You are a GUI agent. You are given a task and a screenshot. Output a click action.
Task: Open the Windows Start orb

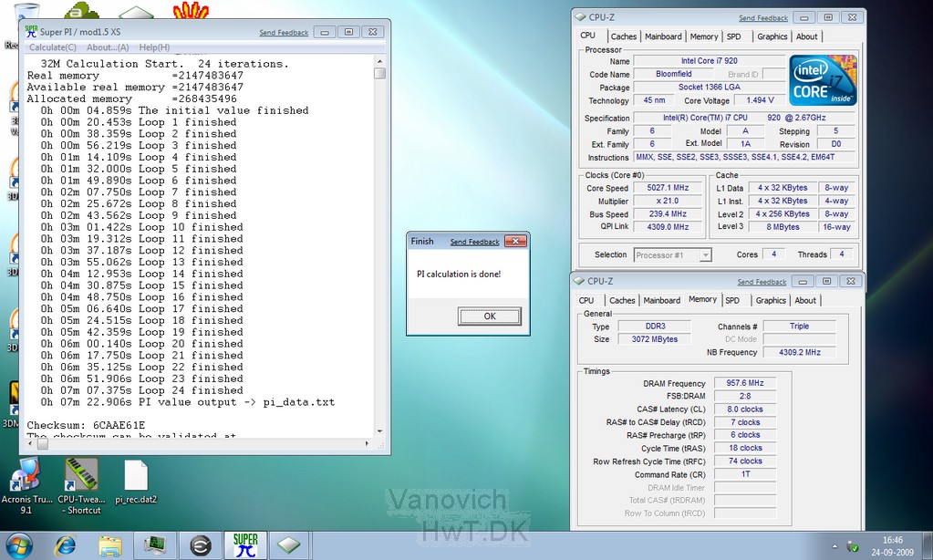pyautogui.click(x=18, y=545)
